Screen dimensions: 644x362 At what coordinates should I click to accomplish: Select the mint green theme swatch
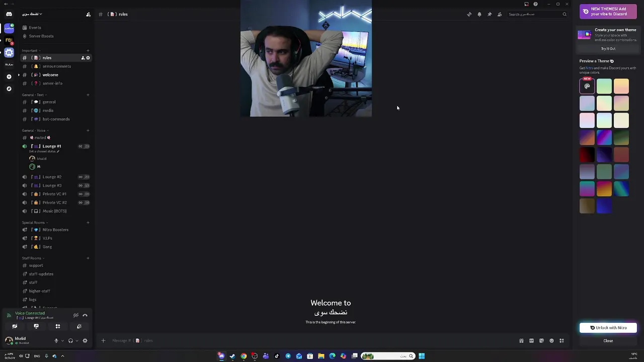click(x=604, y=86)
